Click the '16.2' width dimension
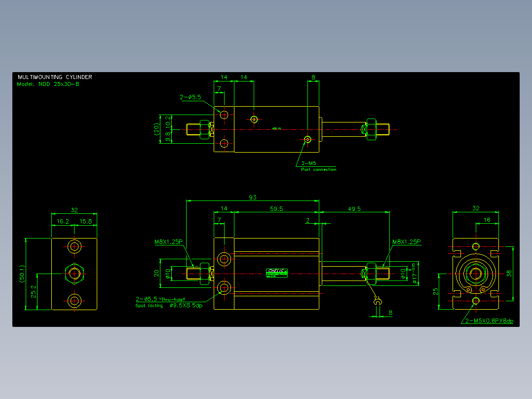This screenshot has width=532, height=399. point(63,221)
